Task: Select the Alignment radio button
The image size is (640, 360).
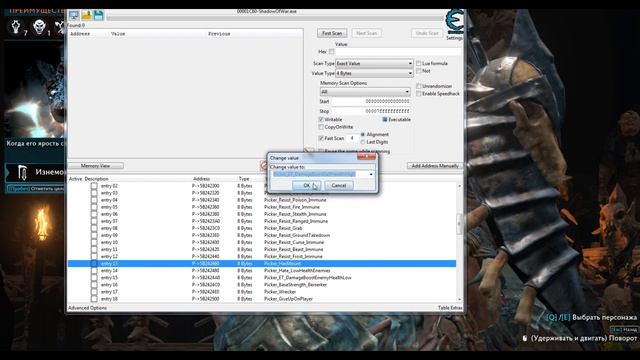Action: [363, 134]
